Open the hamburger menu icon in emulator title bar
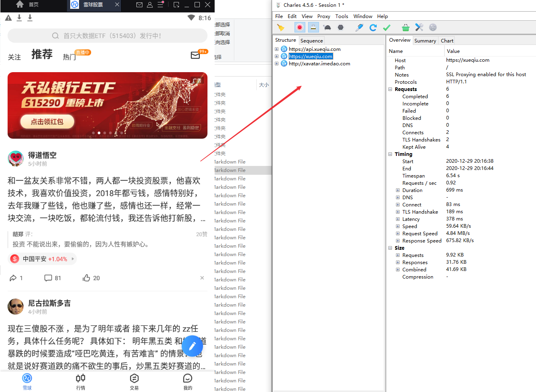The height and width of the screenshot is (392, 536). tap(160, 5)
